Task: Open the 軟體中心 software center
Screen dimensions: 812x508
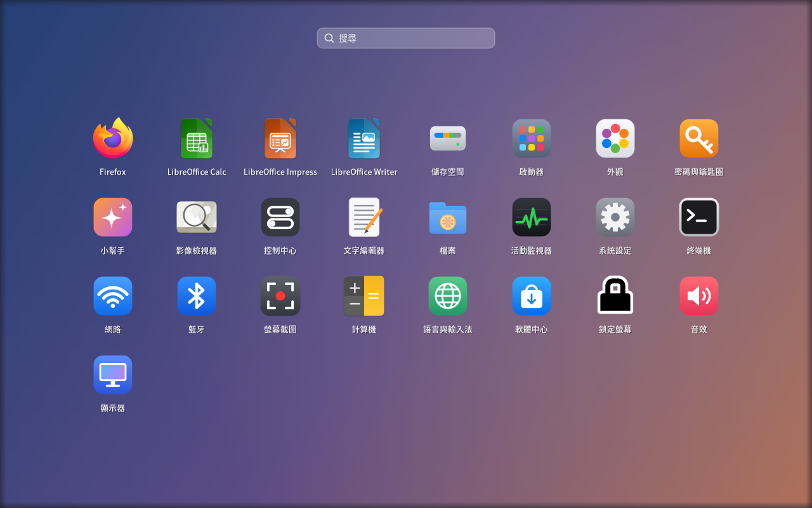Action: pos(532,296)
